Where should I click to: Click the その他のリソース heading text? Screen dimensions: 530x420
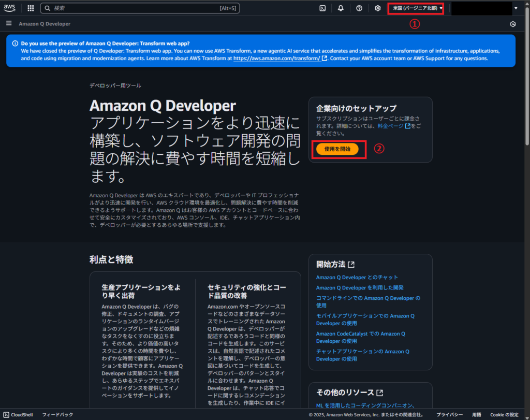pos(345,392)
